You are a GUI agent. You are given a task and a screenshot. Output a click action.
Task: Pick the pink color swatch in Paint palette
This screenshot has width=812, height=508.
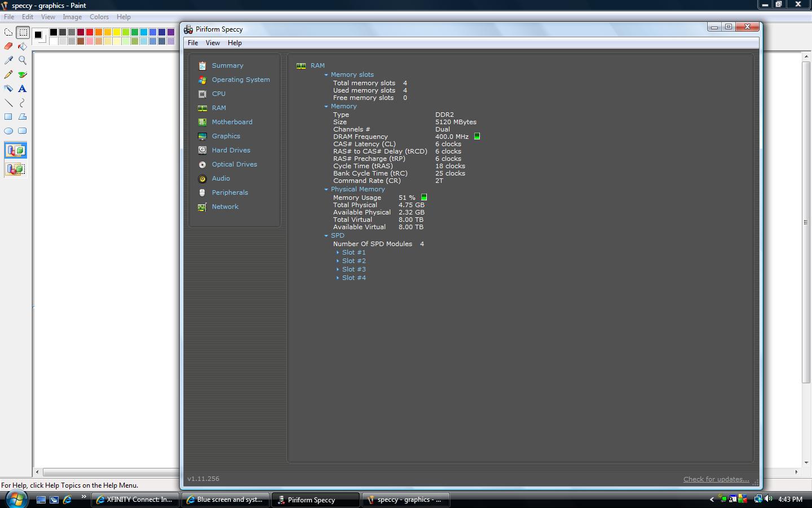point(90,41)
